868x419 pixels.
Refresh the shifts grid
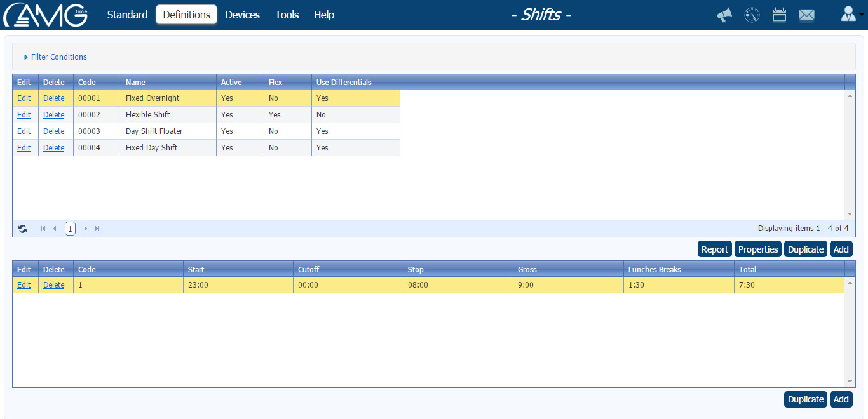pyautogui.click(x=22, y=228)
